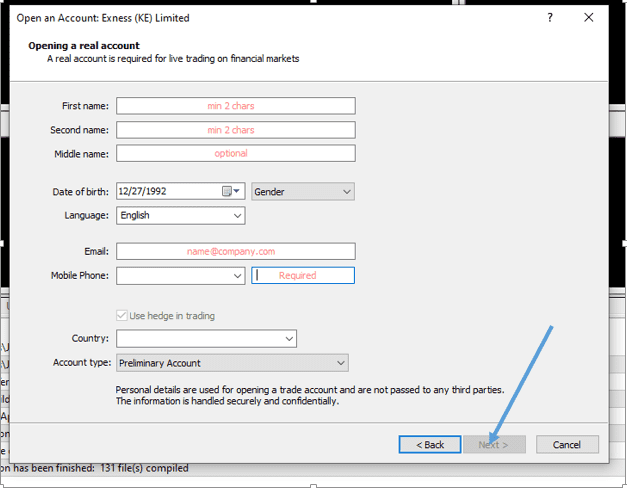Click into the Middle name field

[x=236, y=154]
